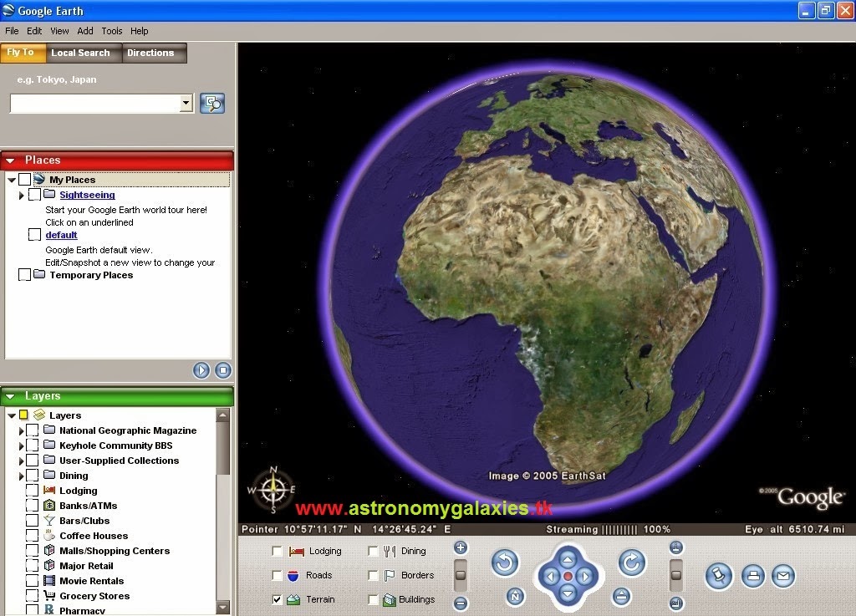Click the Bars/Clubs cocktail glass icon
This screenshot has height=616, width=856.
[49, 521]
